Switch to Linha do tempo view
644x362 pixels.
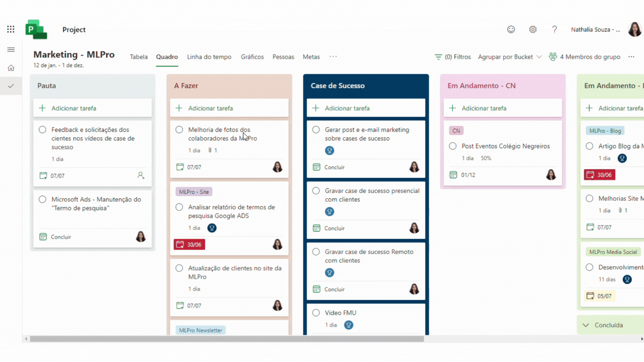[x=209, y=57]
